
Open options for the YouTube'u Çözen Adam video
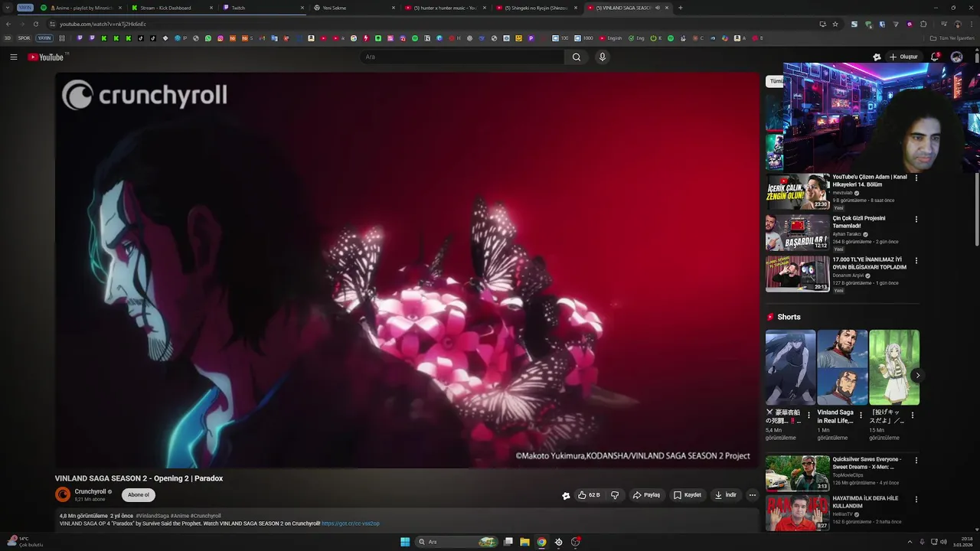point(916,178)
